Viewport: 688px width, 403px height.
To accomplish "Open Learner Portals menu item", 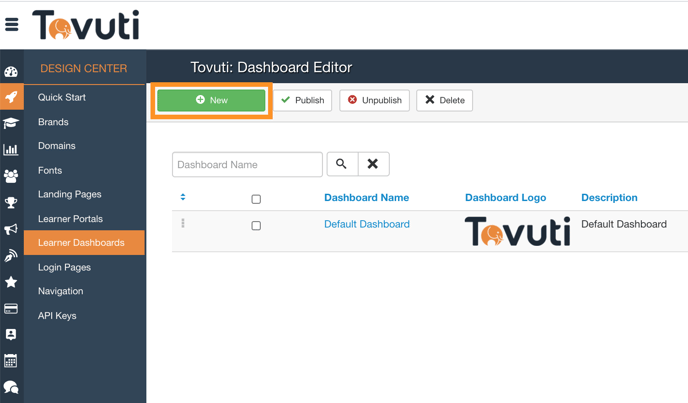I will (x=70, y=218).
